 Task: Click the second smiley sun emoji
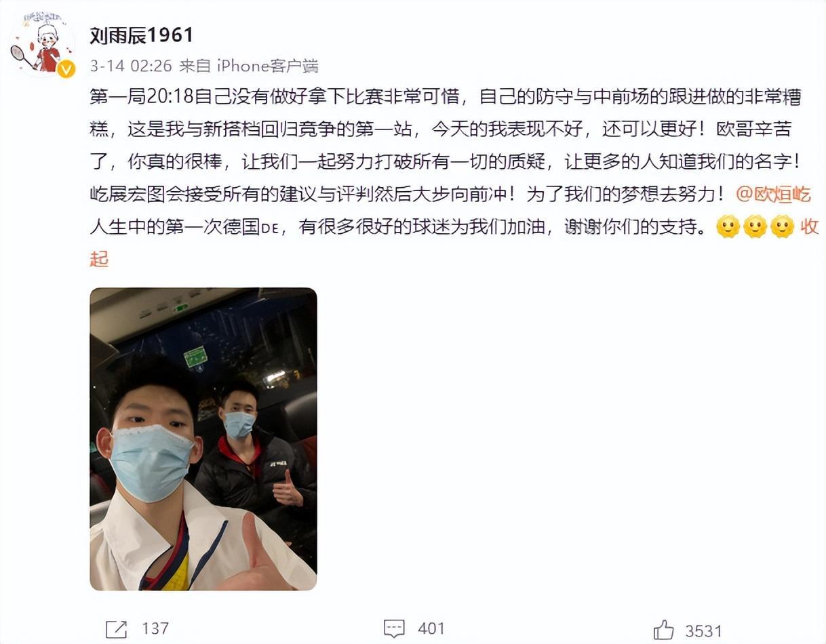pyautogui.click(x=755, y=226)
